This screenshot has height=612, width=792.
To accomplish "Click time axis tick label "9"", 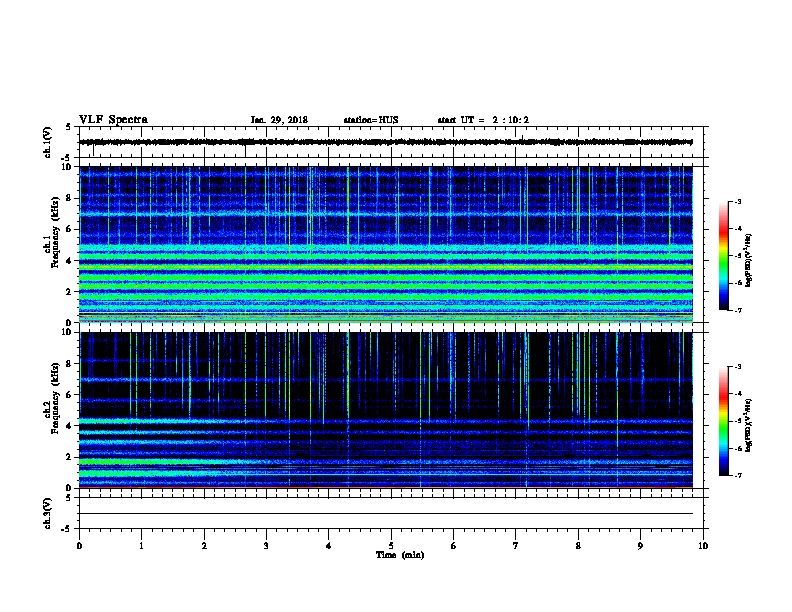I will [640, 546].
